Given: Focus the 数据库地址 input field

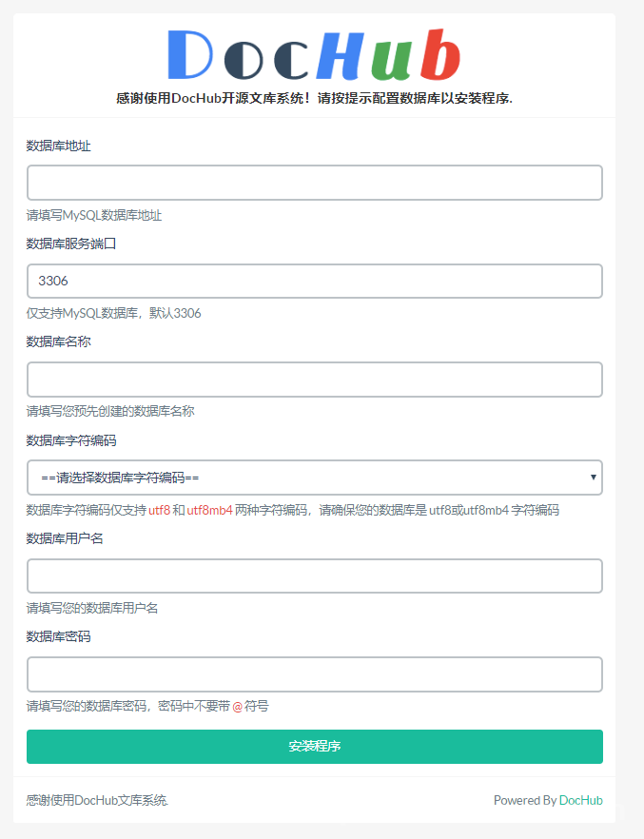Looking at the screenshot, I should point(314,183).
